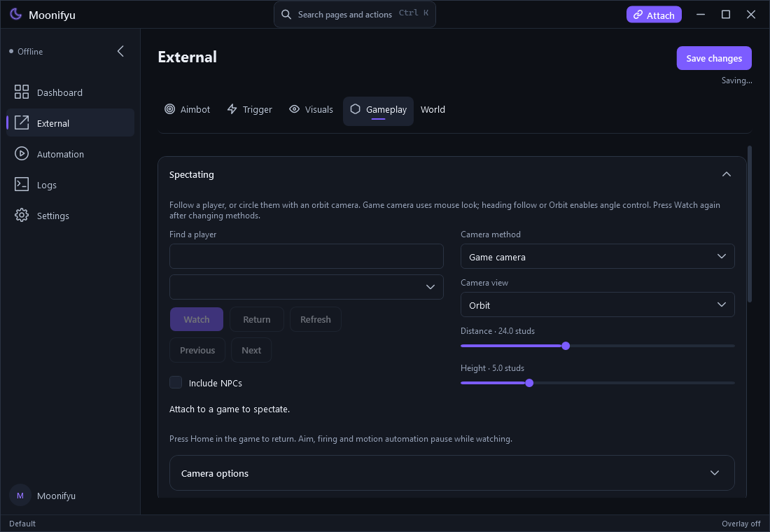Select the Gameplay tab
Screen dimensions: 770x532
pyautogui.click(x=378, y=111)
